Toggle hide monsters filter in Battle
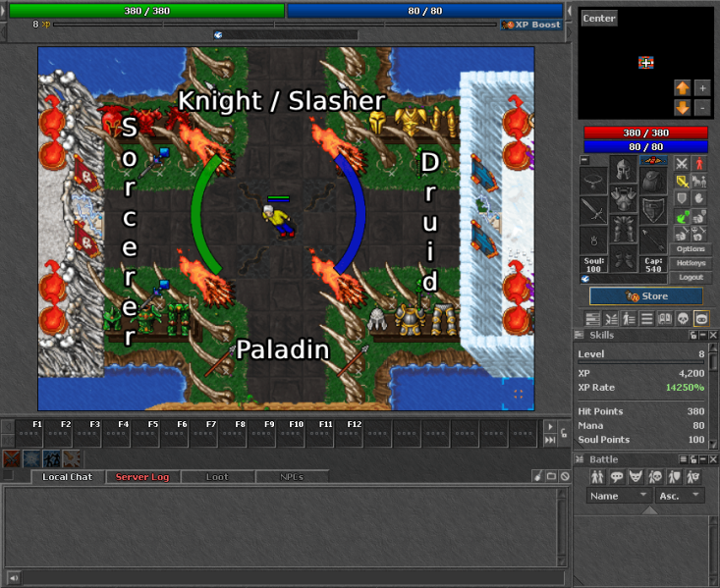 tap(636, 477)
